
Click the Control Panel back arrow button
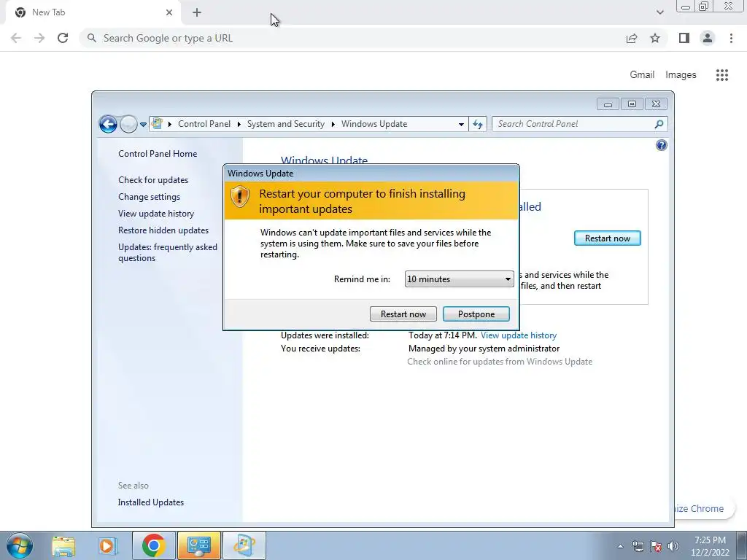(x=108, y=124)
